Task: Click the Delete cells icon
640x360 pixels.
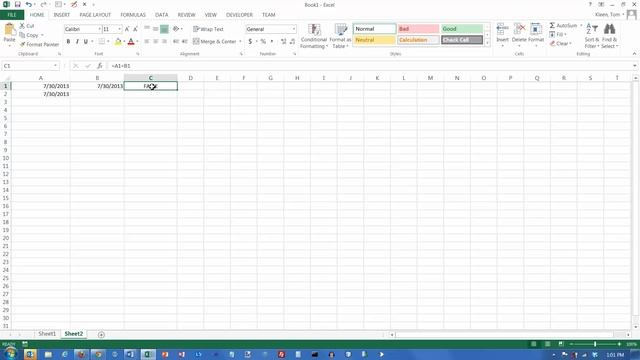Action: click(519, 29)
